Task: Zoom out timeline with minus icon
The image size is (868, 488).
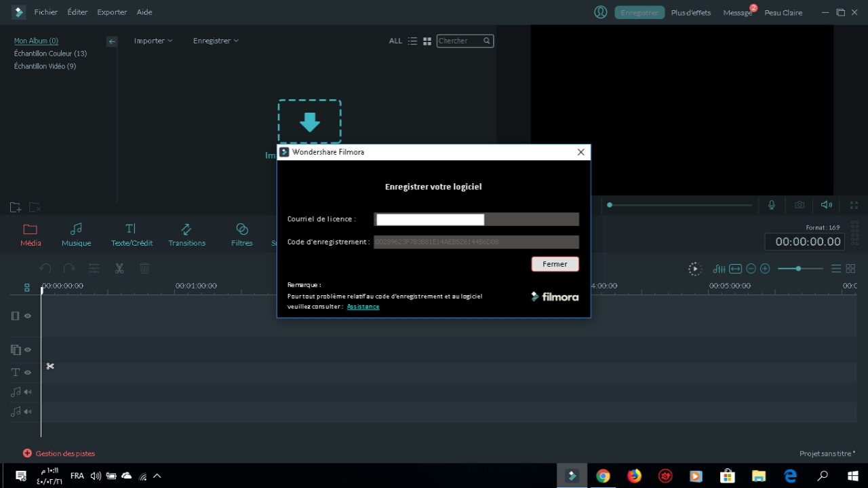Action: (751, 269)
